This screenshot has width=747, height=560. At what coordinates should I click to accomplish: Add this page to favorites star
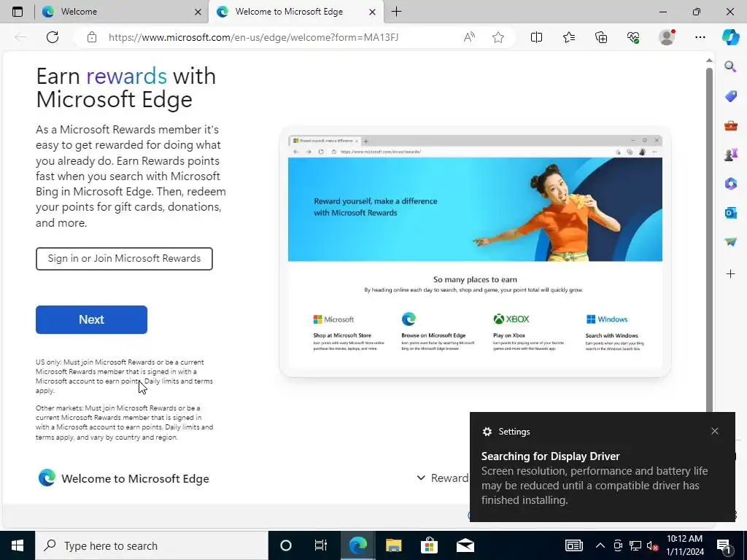(x=498, y=37)
